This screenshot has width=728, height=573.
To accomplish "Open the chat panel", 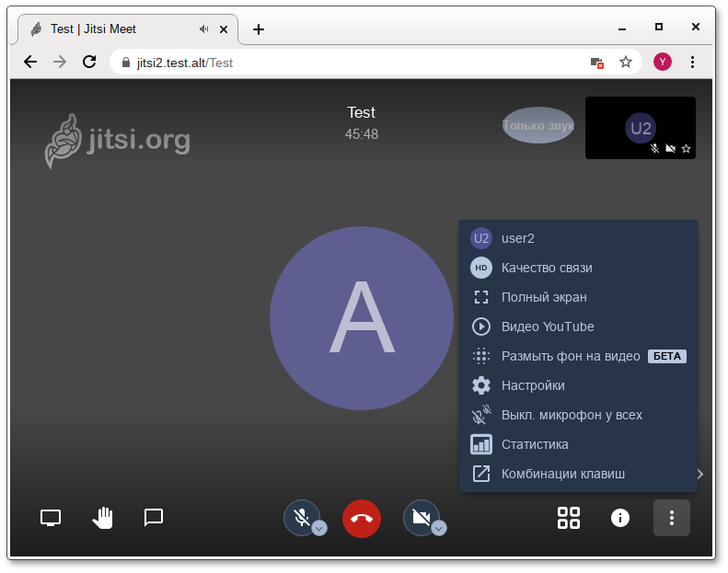I will coord(153,517).
